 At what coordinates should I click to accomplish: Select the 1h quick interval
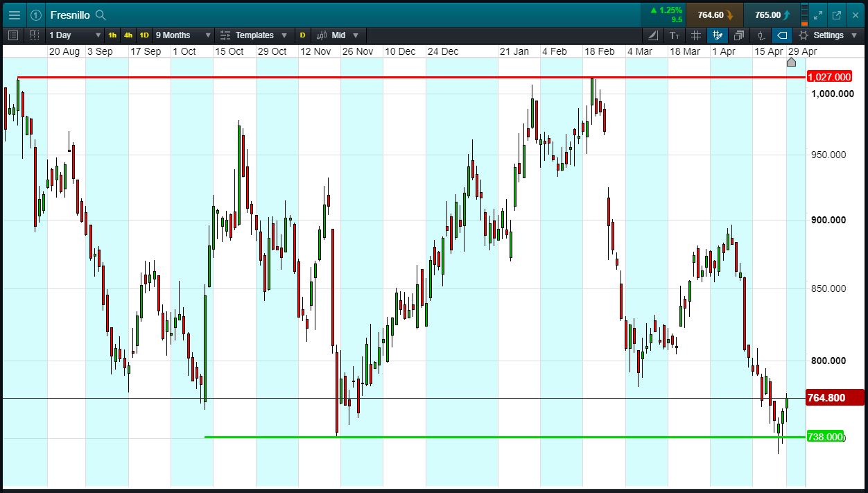112,35
